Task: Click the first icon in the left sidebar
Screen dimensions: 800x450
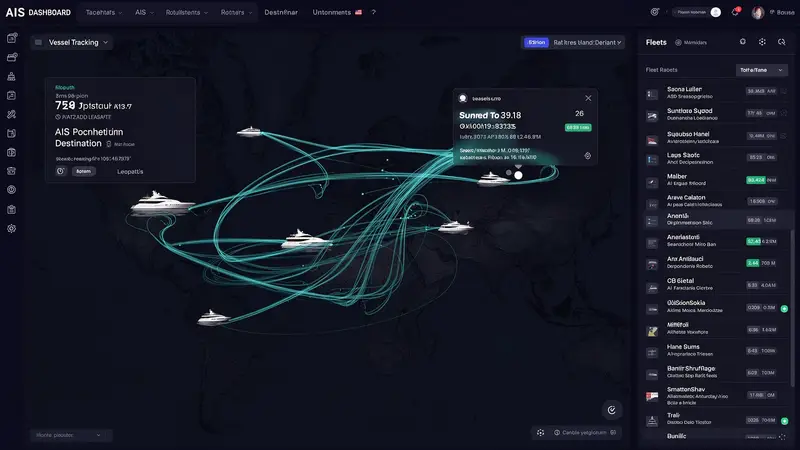Action: (12, 38)
